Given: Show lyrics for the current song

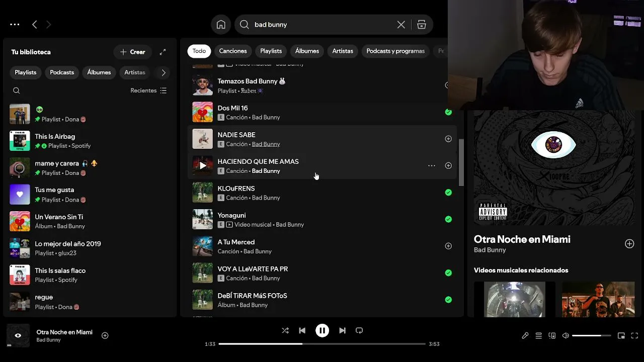Looking at the screenshot, I should click(x=525, y=335).
